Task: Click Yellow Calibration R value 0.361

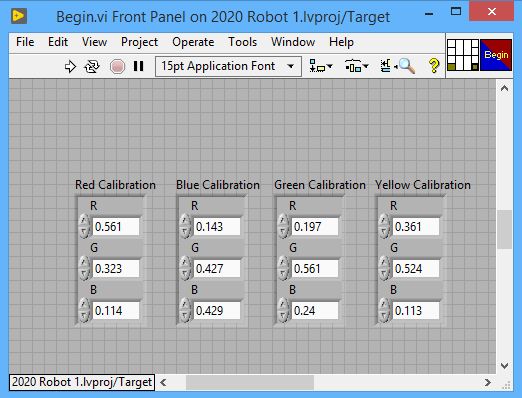Action: point(416,227)
